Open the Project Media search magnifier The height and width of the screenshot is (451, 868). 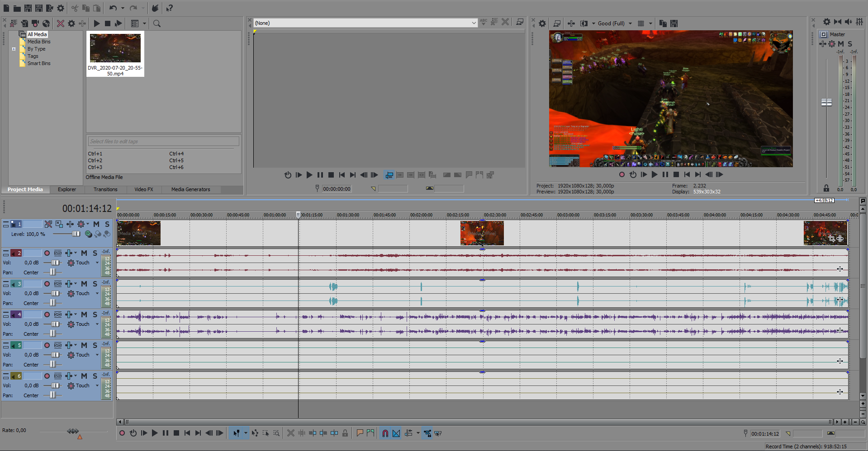157,23
